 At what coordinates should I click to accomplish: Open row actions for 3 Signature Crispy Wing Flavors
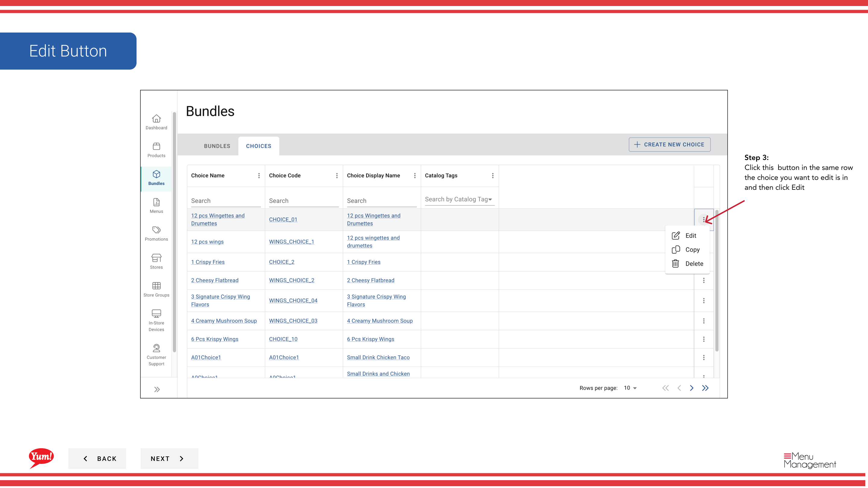(703, 300)
